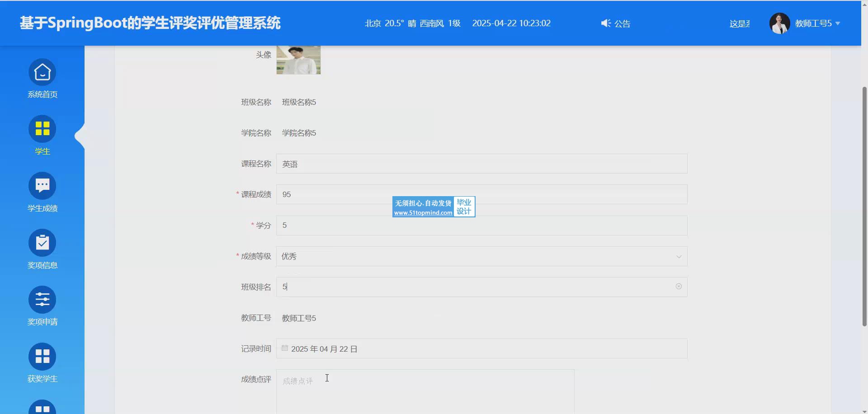
Task: Open the 教师工号5 user menu arrow
Action: point(838,24)
